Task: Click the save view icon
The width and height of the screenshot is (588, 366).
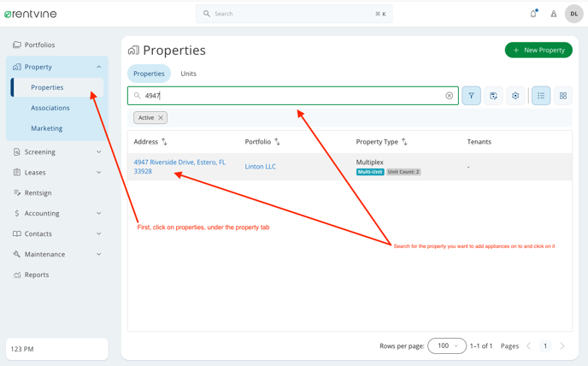Action: click(493, 96)
